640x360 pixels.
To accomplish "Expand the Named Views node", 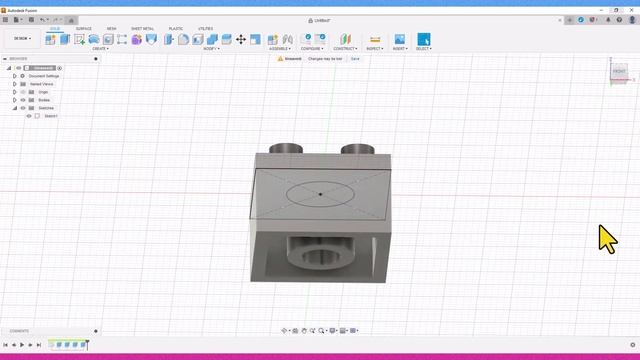I will (x=15, y=84).
